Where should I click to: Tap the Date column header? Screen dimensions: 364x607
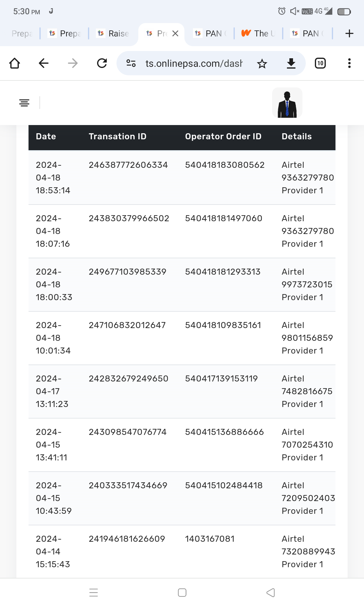click(x=46, y=137)
